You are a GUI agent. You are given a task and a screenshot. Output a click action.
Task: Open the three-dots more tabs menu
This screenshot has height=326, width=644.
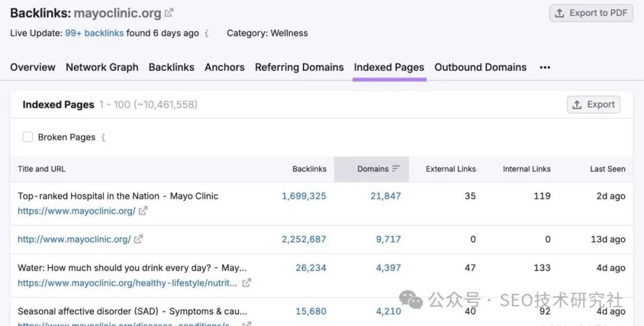[x=545, y=67]
